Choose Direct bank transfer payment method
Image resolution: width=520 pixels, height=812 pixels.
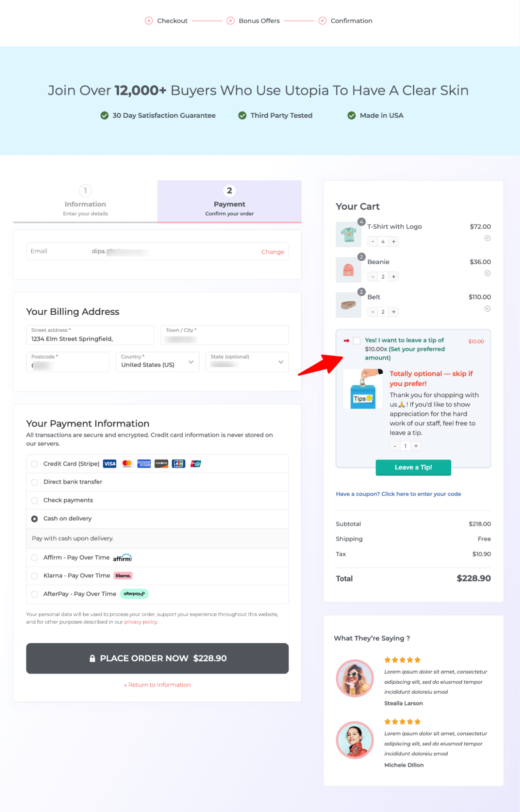(x=35, y=482)
